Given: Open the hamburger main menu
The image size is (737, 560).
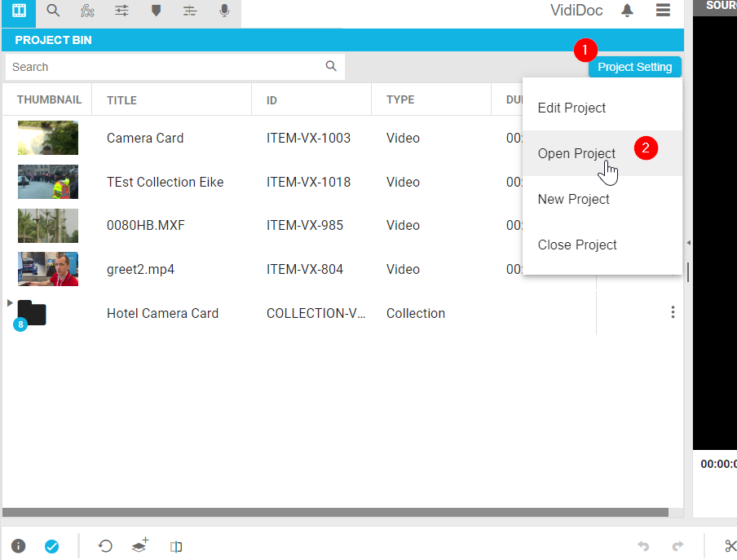Looking at the screenshot, I should pyautogui.click(x=663, y=11).
